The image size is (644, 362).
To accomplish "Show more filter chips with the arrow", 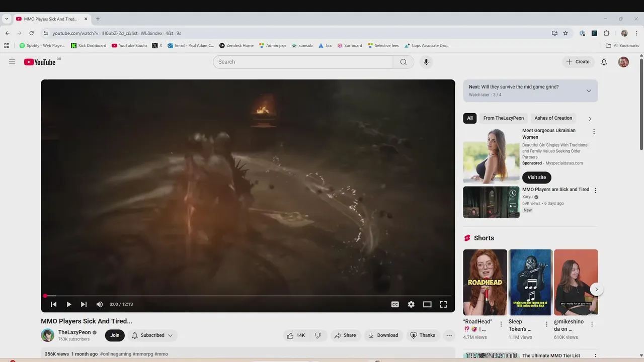I will pos(590,119).
